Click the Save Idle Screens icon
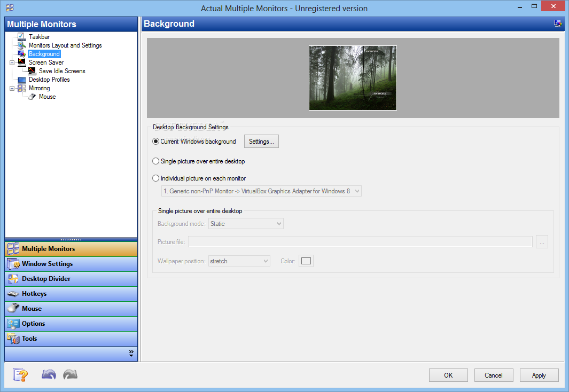 [32, 71]
